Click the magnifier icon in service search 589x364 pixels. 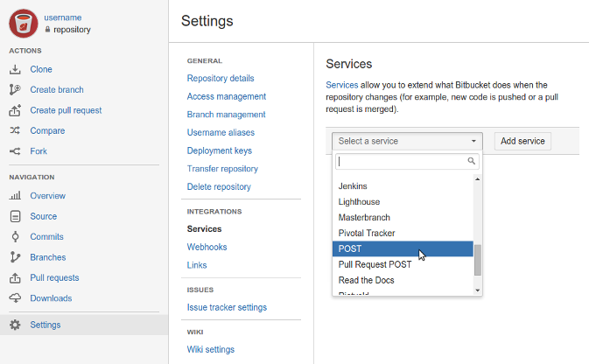pos(472,161)
